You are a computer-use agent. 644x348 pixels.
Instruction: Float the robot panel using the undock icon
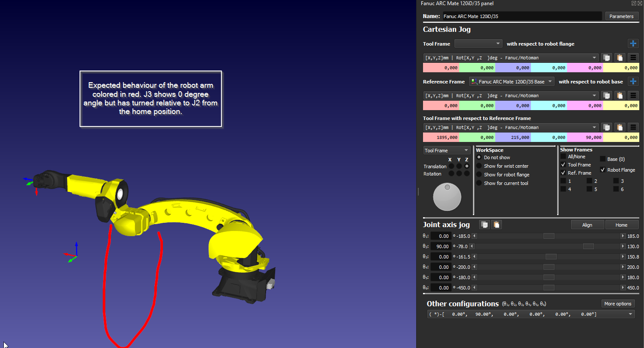coord(634,3)
